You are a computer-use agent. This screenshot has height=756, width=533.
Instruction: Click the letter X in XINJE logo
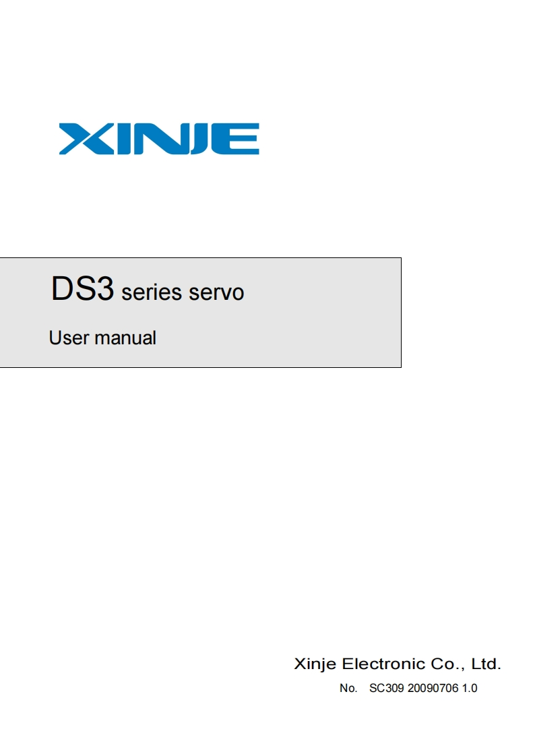(x=86, y=139)
